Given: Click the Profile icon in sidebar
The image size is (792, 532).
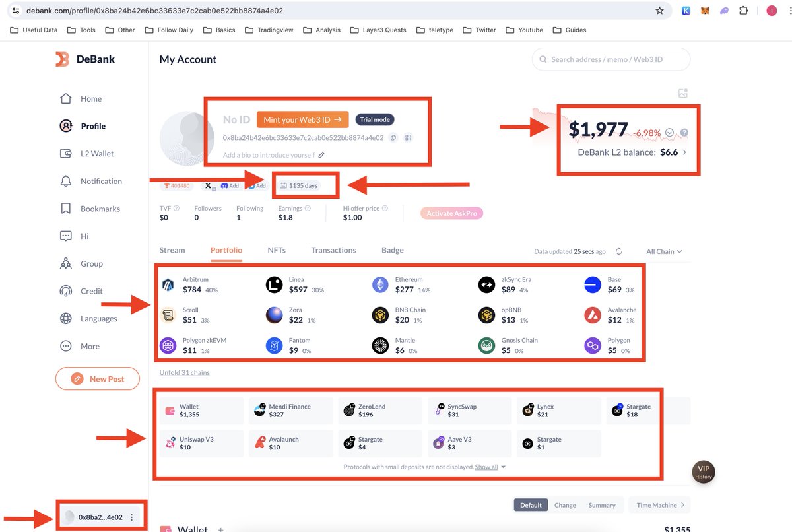Looking at the screenshot, I should 65,126.
